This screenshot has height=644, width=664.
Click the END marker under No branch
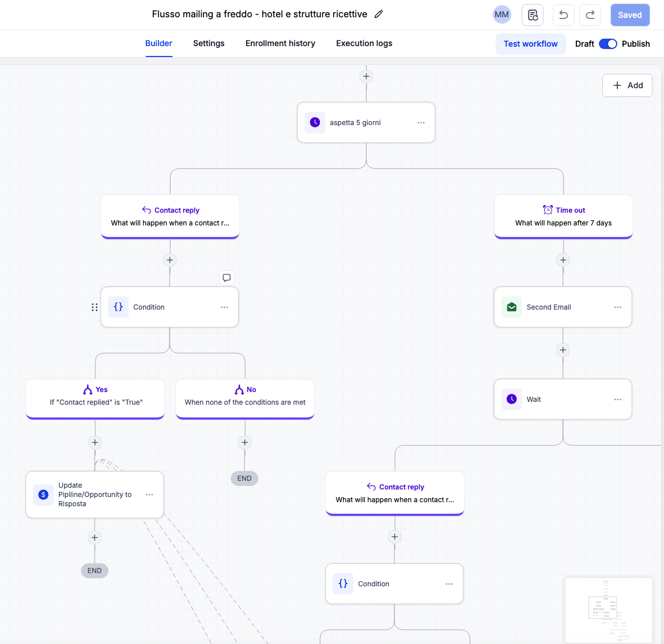(x=244, y=479)
